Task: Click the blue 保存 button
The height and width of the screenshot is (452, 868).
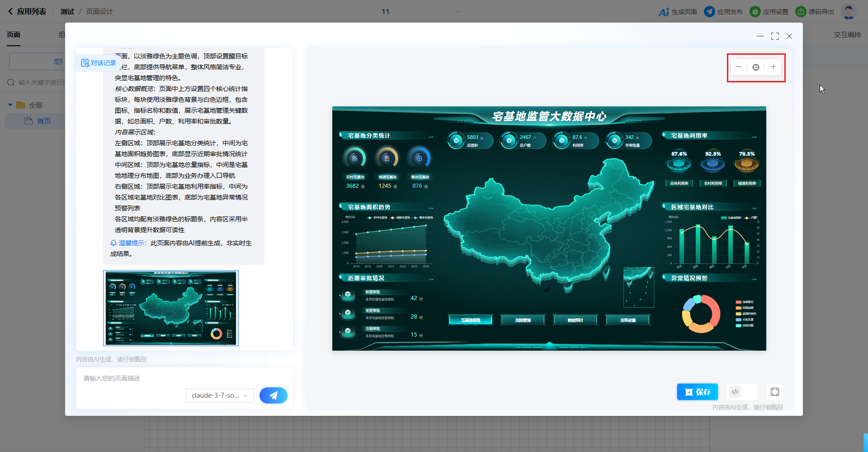Action: tap(697, 392)
